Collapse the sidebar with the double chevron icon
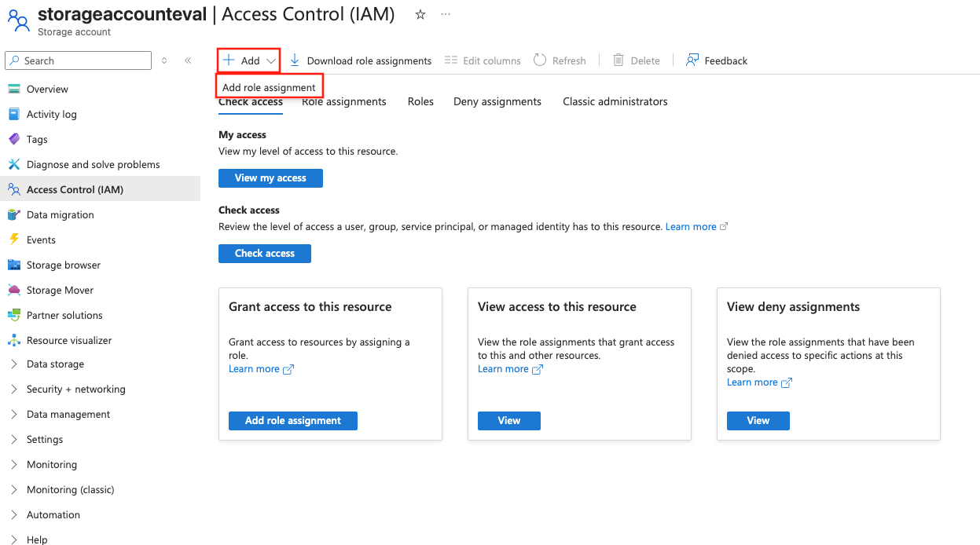Image resolution: width=980 pixels, height=545 pixels. 188,60
